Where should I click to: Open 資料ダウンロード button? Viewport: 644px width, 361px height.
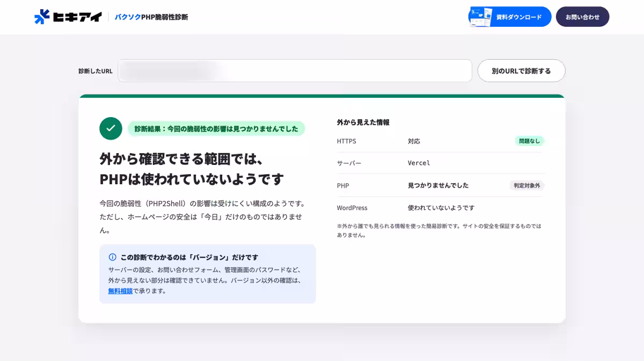click(x=510, y=17)
